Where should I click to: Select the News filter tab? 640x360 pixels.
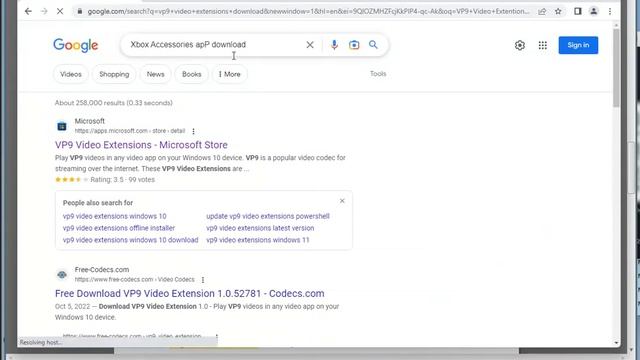coord(156,74)
